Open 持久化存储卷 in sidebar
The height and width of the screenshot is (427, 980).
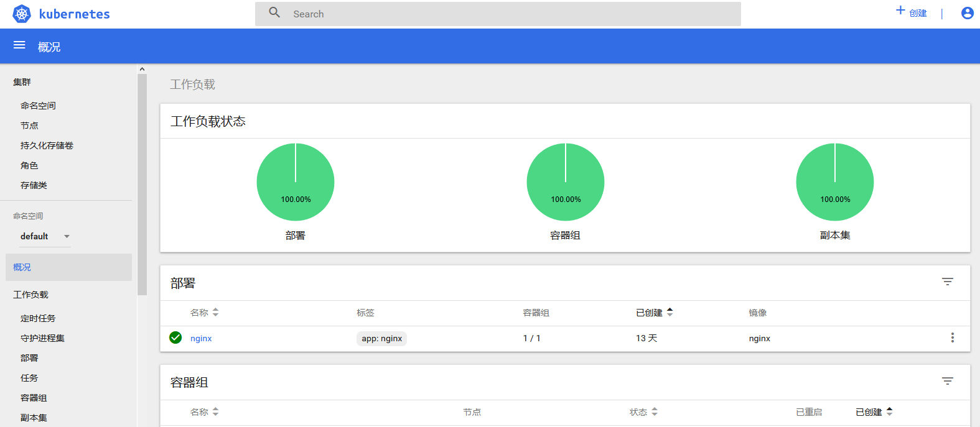tap(47, 145)
